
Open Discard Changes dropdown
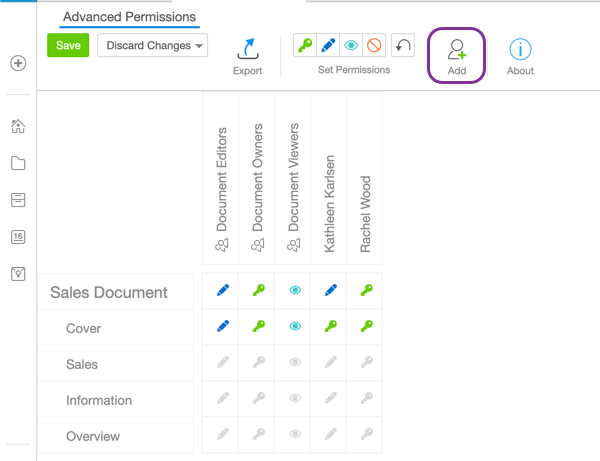(x=152, y=45)
